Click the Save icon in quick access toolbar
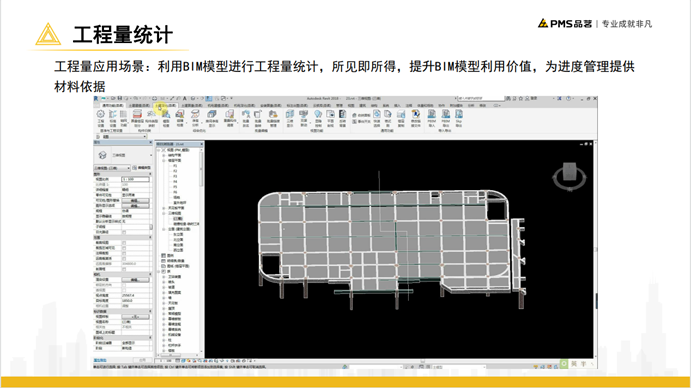Screen dimensions: 691x388 point(119,98)
